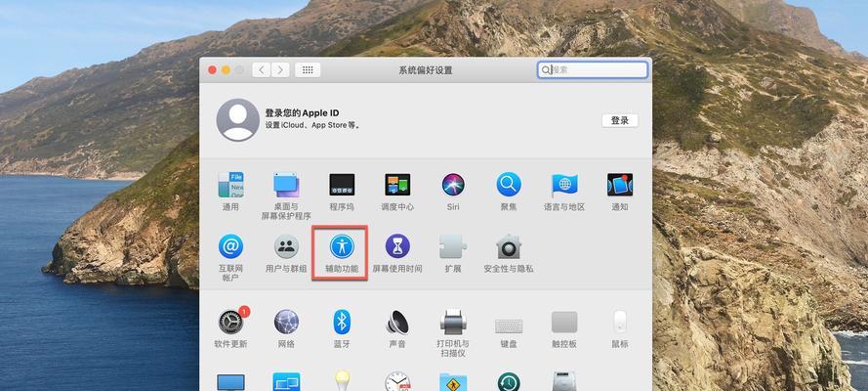Open 语言与地区 preferences
The height and width of the screenshot is (391, 868).
pos(564,185)
